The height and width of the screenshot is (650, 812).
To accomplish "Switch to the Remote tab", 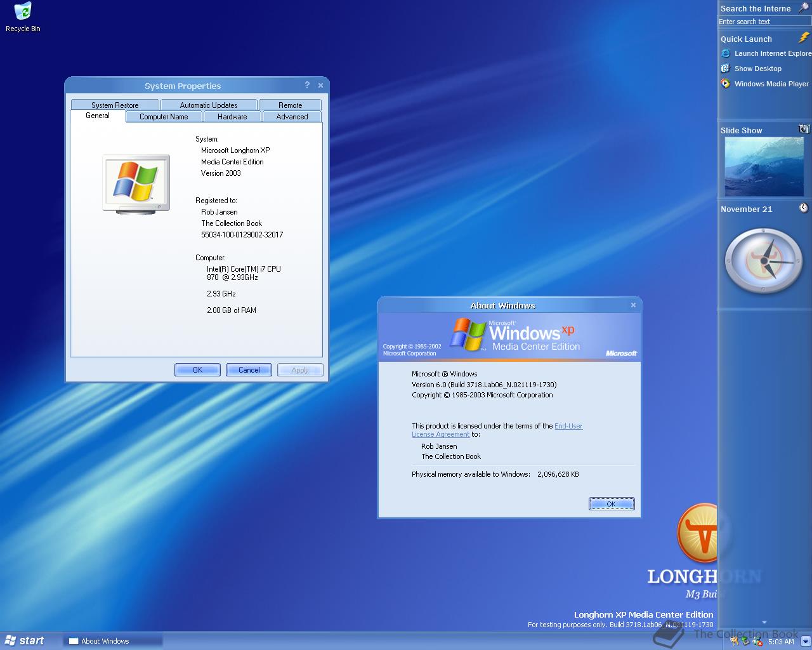I will pyautogui.click(x=291, y=105).
